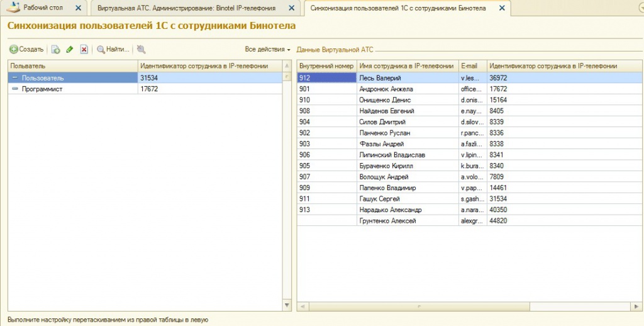644x326 pixels.
Task: Click the e-mail cell alexgr... for Грунтенко
Action: pyautogui.click(x=473, y=221)
